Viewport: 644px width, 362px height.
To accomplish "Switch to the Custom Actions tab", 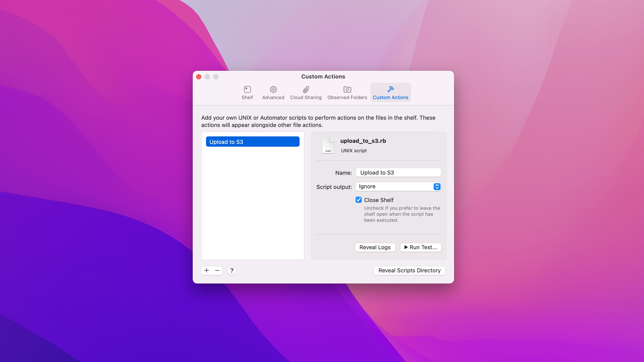I will 391,92.
